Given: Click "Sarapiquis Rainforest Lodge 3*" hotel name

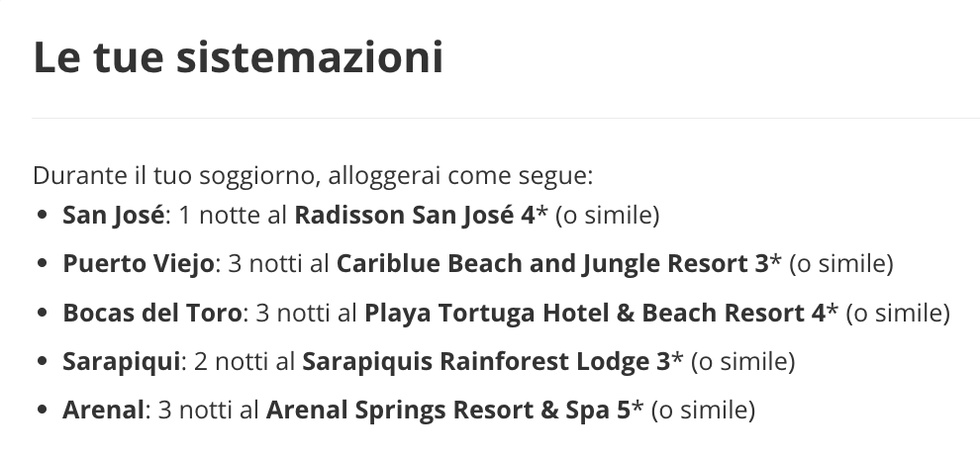Looking at the screenshot, I should click(x=493, y=361).
